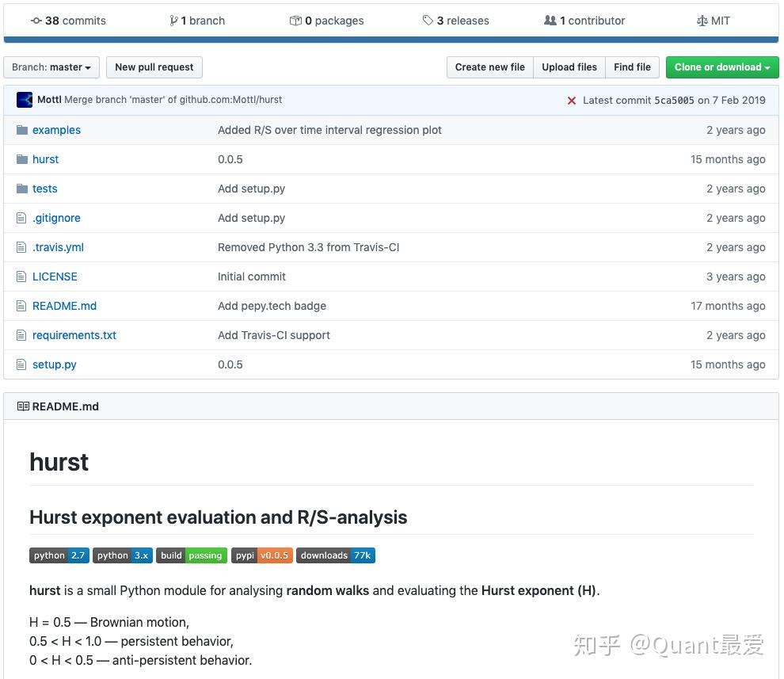Click the Mottl user avatar
Image resolution: width=784 pixels, height=679 pixels.
tap(25, 100)
